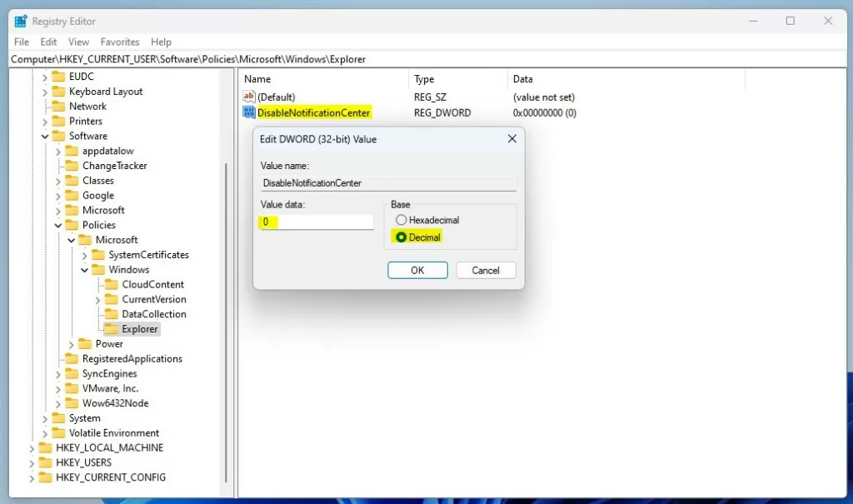Select the Decimal base radio button
This screenshot has width=853, height=504.
401,237
